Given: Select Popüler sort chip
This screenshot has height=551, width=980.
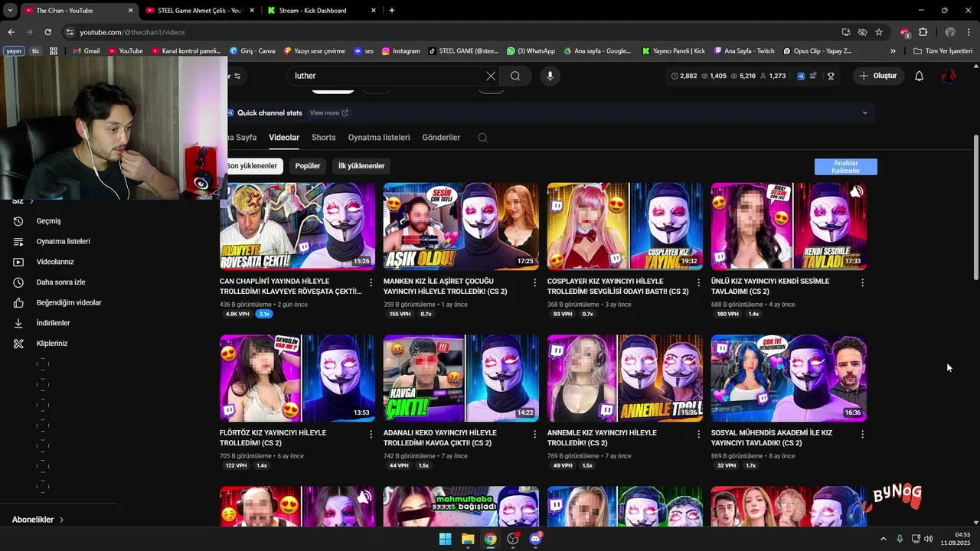Looking at the screenshot, I should [308, 166].
